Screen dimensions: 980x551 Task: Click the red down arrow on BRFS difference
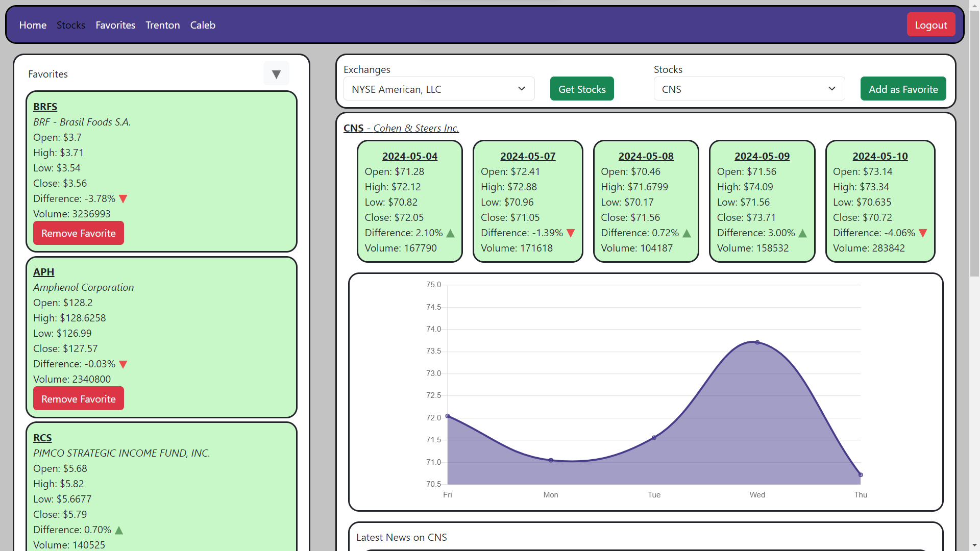(x=123, y=199)
